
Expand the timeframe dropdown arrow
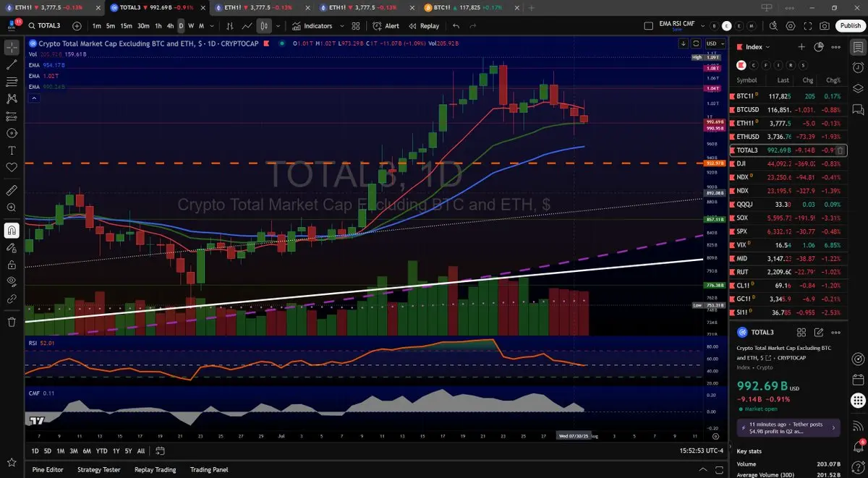[210, 26]
